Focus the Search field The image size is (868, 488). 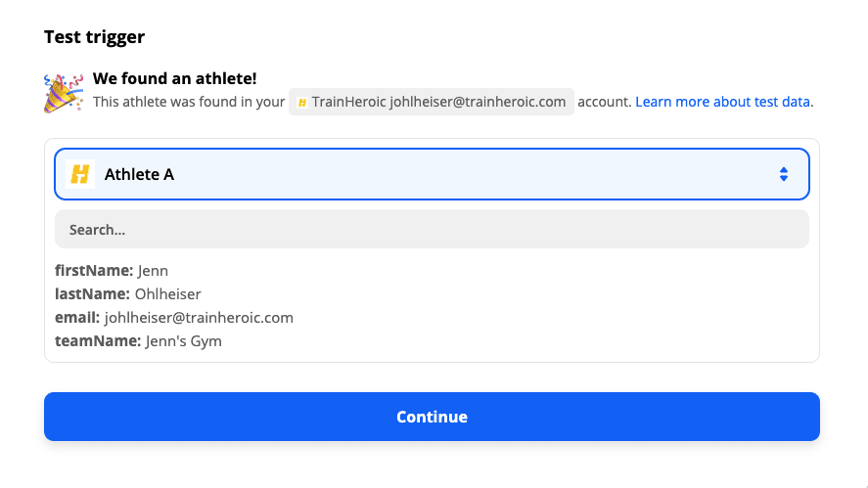tap(432, 230)
